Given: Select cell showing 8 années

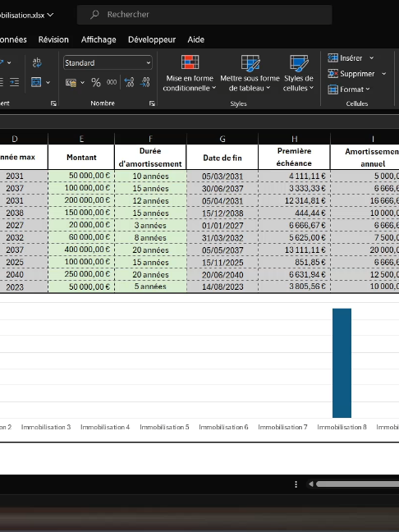Looking at the screenshot, I should [x=150, y=237].
